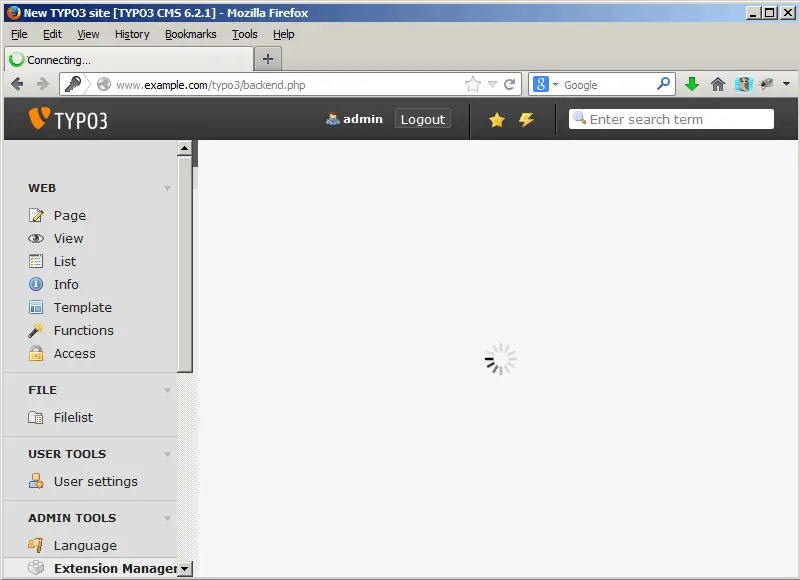
Task: Open the Extension Manager module link
Action: point(115,568)
